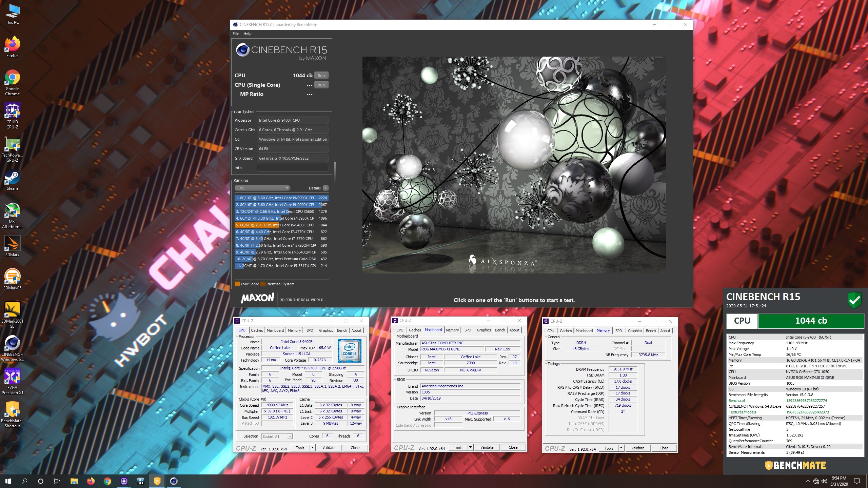Viewport: 868px width, 488px height.
Task: Click the ranking Details arrow button
Action: pos(325,188)
